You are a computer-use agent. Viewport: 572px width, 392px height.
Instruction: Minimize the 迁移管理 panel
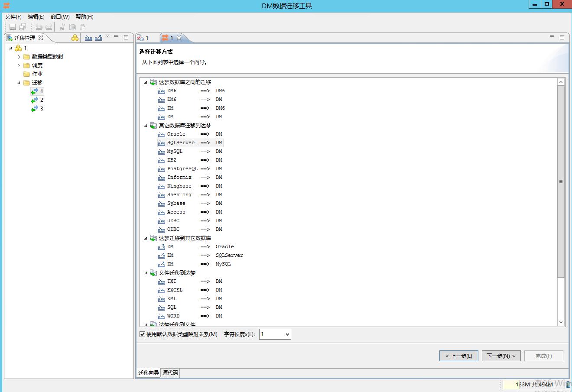point(116,37)
